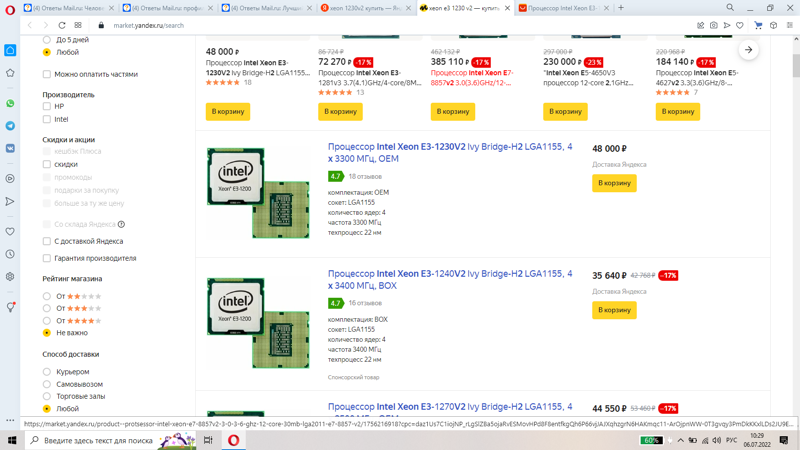Take a snapshot with the camera icon
Image resolution: width=800 pixels, height=450 pixels.
tap(713, 25)
